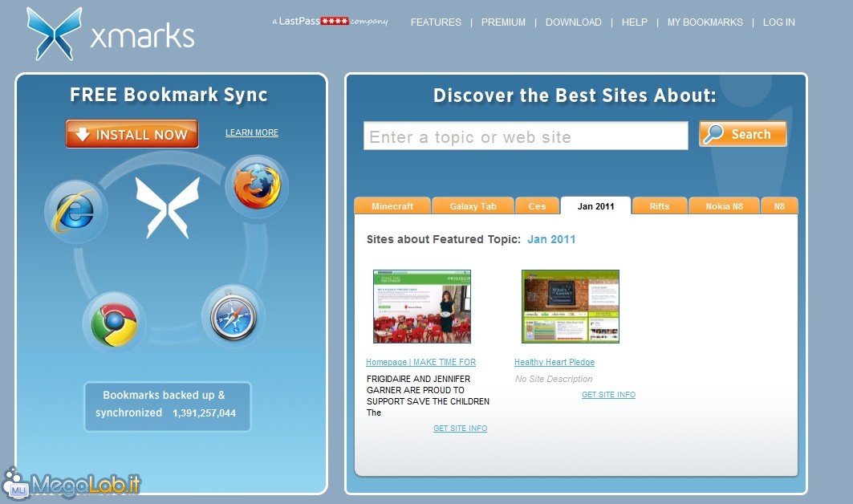Click the bookmarks synchronized counter 1,391,257,044
The width and height of the screenshot is (853, 504).
point(204,413)
